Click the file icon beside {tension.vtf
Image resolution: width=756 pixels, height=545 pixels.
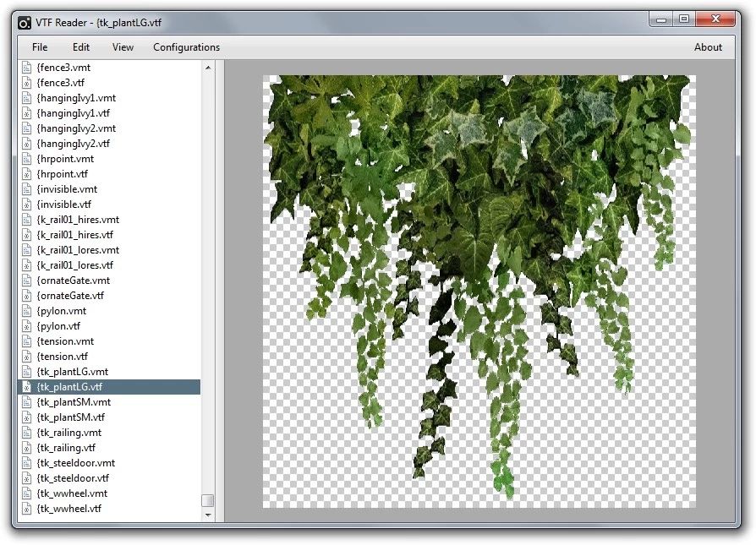pos(28,356)
